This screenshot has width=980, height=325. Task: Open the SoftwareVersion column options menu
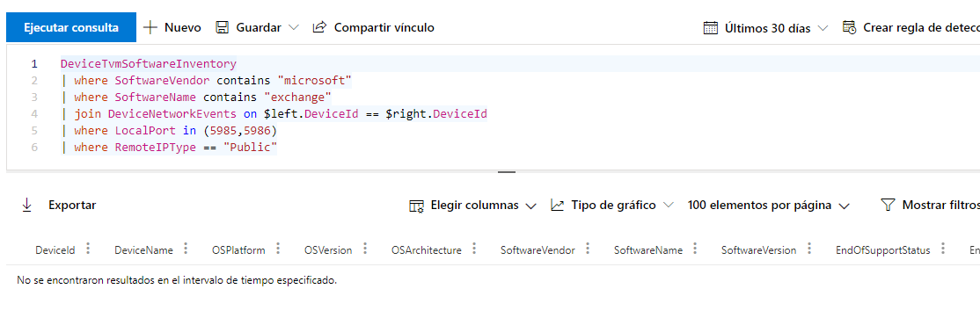[x=808, y=249]
